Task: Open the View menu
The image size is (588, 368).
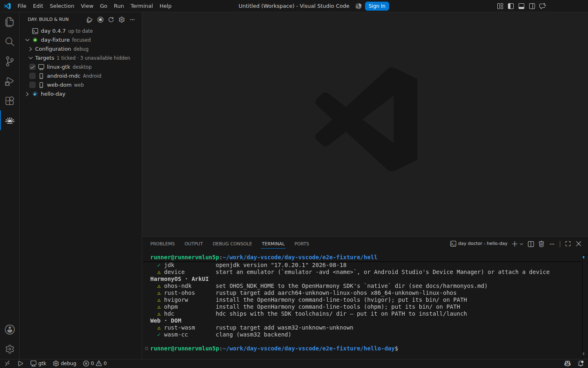Action: (x=87, y=6)
